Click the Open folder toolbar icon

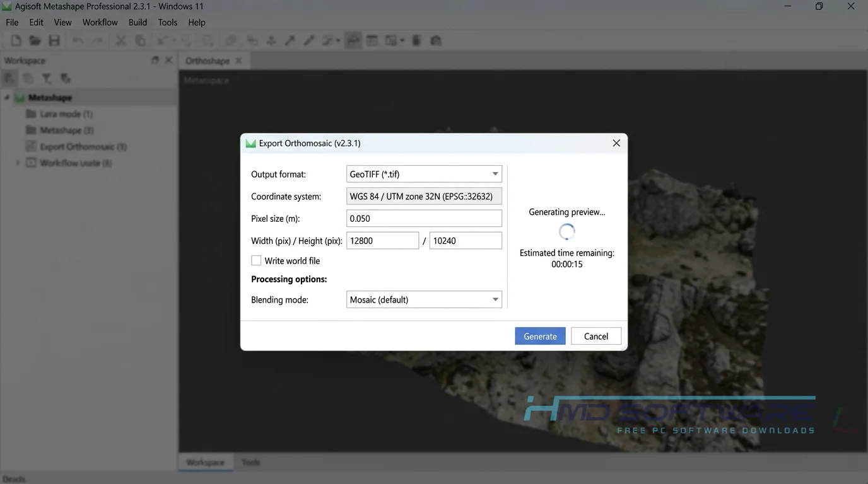tap(35, 40)
